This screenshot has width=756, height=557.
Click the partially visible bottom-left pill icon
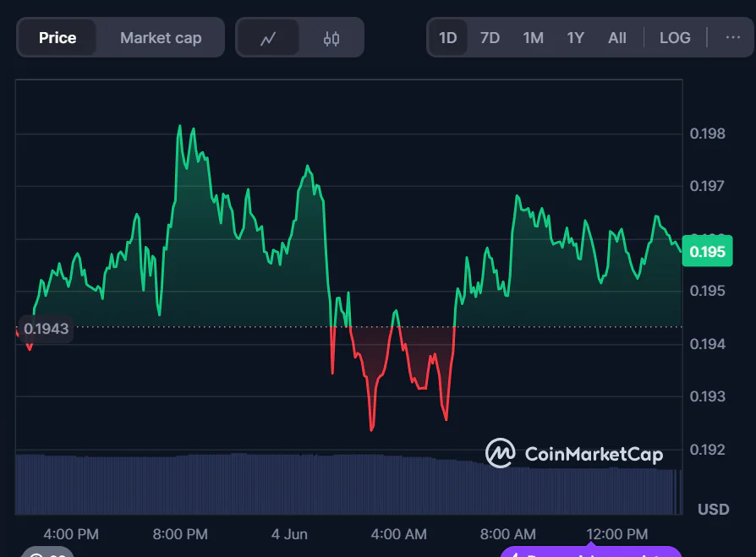pyautogui.click(x=47, y=552)
